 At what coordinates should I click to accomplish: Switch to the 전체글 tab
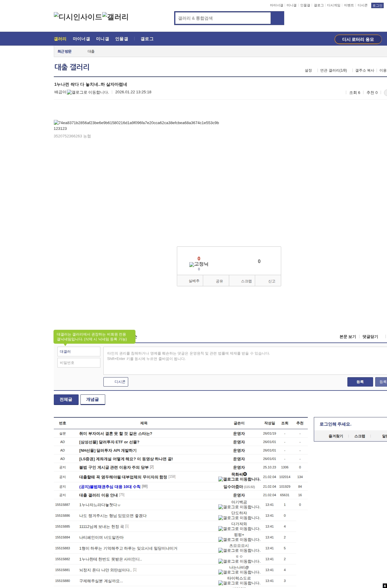coord(66,400)
